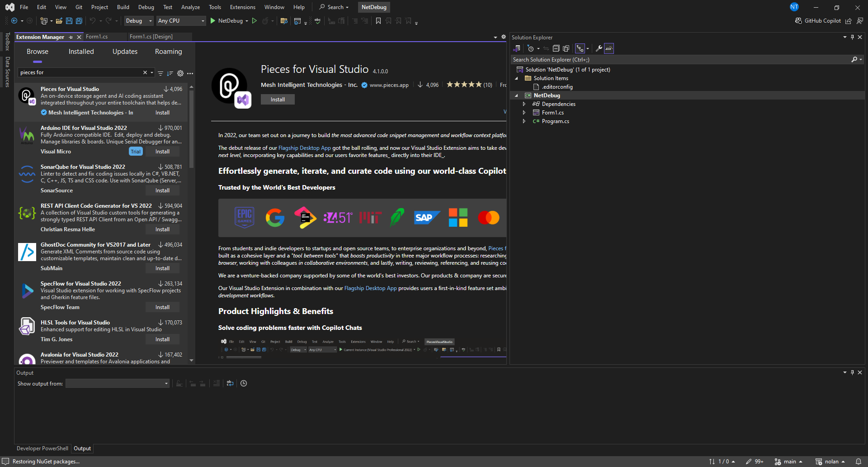Click the Navigate Backward arrow icon

click(x=14, y=21)
